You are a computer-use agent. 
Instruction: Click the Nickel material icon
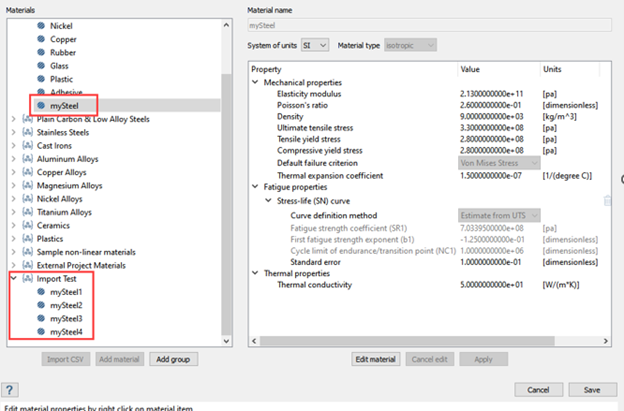click(x=41, y=26)
